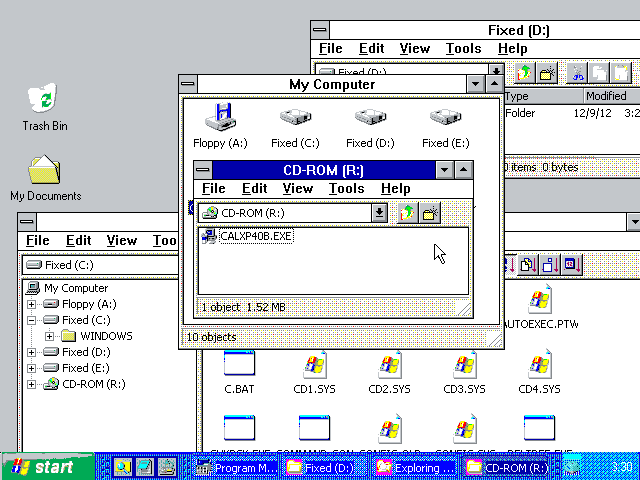Image resolution: width=640 pixels, height=480 pixels.
Task: Switch to Fixed (D:) taskbar button
Action: point(324,467)
